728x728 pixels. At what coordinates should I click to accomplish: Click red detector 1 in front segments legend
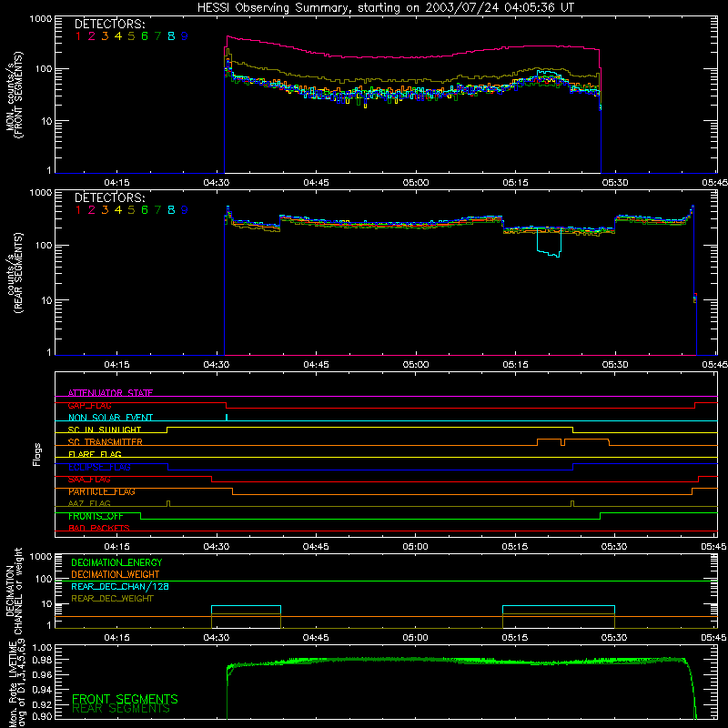pyautogui.click(x=78, y=35)
